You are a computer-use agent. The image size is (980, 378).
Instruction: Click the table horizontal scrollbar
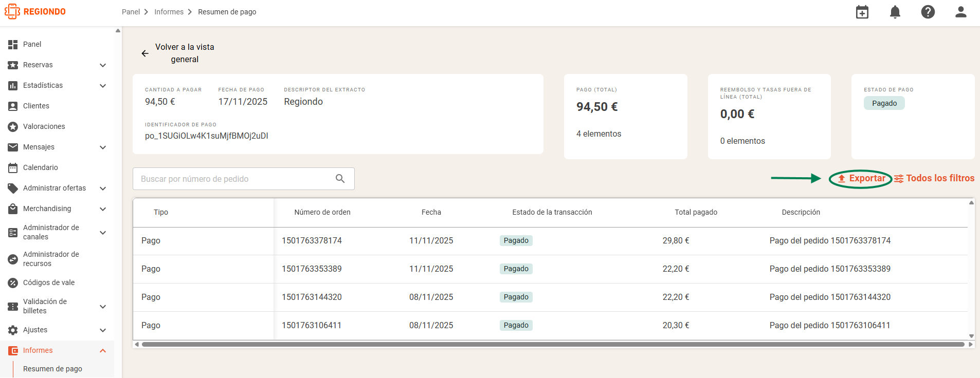[x=553, y=345]
